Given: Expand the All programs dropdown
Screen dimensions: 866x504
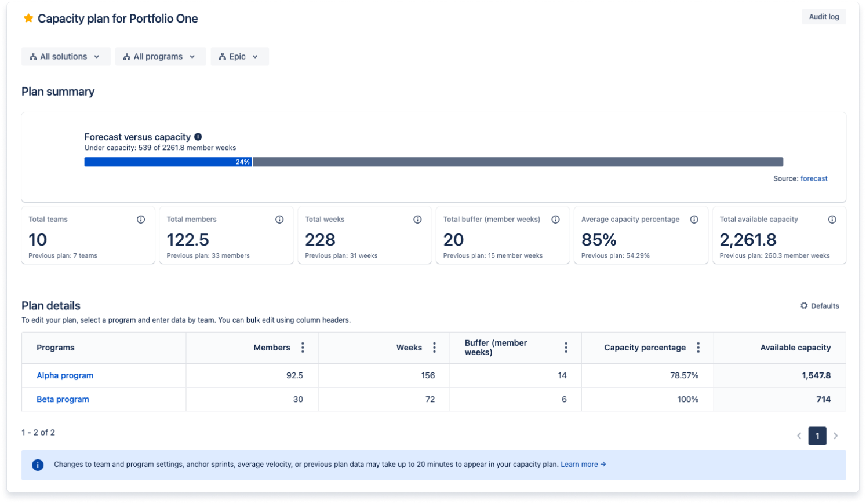Looking at the screenshot, I should 160,57.
